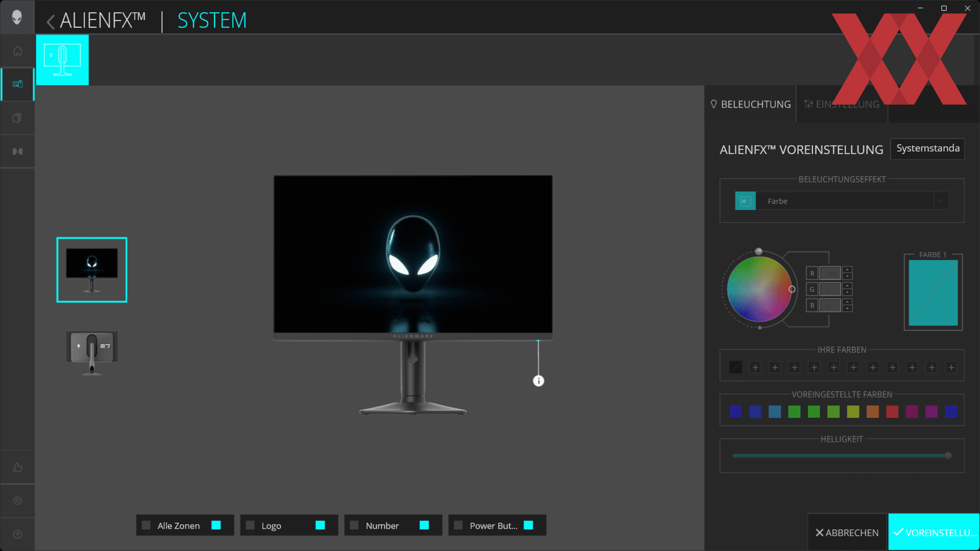Select the first blue preset color
This screenshot has height=551, width=980.
click(x=736, y=412)
